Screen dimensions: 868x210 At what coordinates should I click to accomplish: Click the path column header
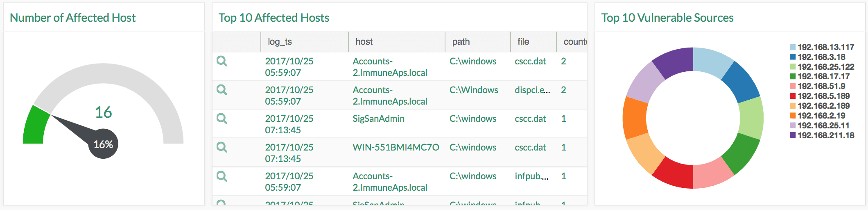click(x=461, y=42)
